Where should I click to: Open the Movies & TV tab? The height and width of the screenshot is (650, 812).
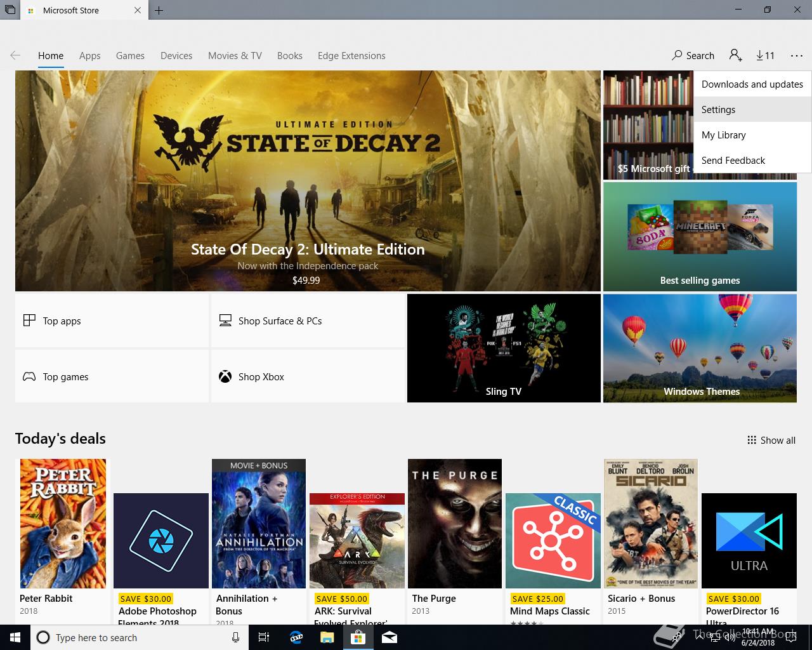[x=235, y=56]
